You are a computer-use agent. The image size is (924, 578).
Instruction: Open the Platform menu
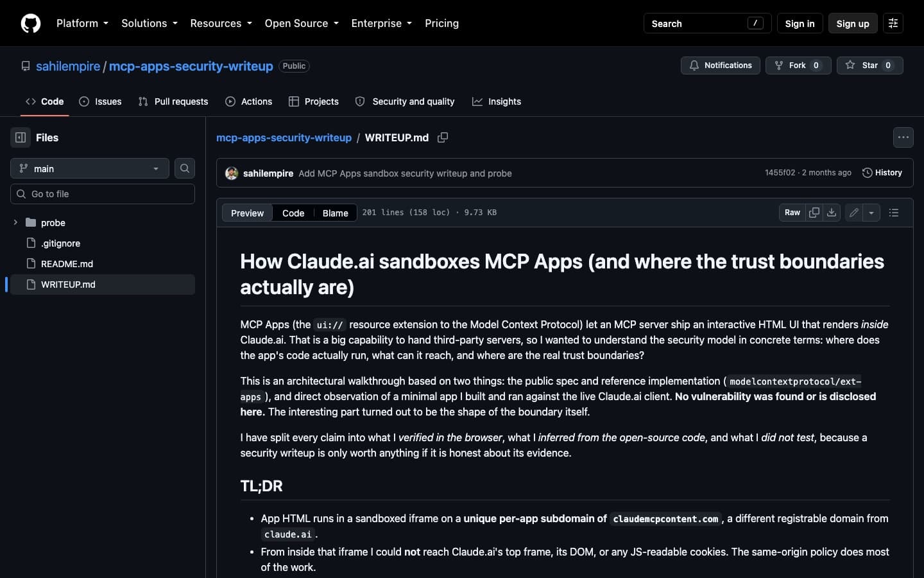(82, 23)
